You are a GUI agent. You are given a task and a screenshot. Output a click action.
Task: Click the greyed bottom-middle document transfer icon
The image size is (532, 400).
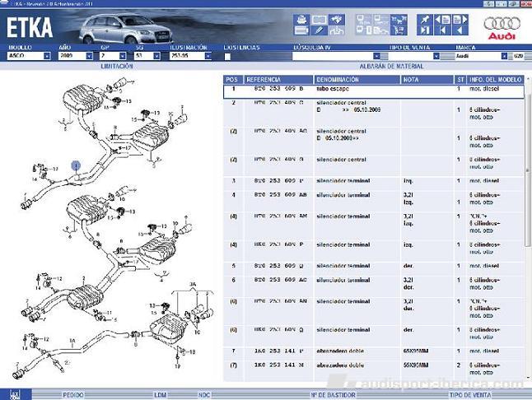coord(381,30)
